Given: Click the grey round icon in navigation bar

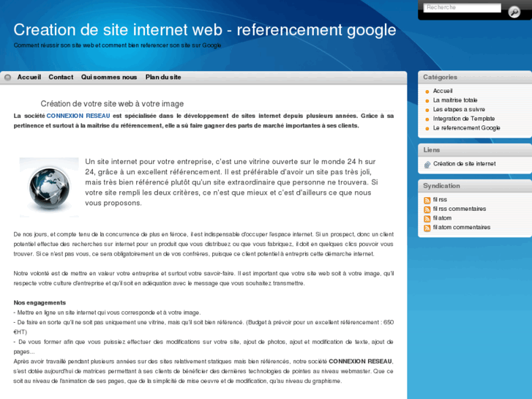Looking at the screenshot, I should [x=7, y=78].
